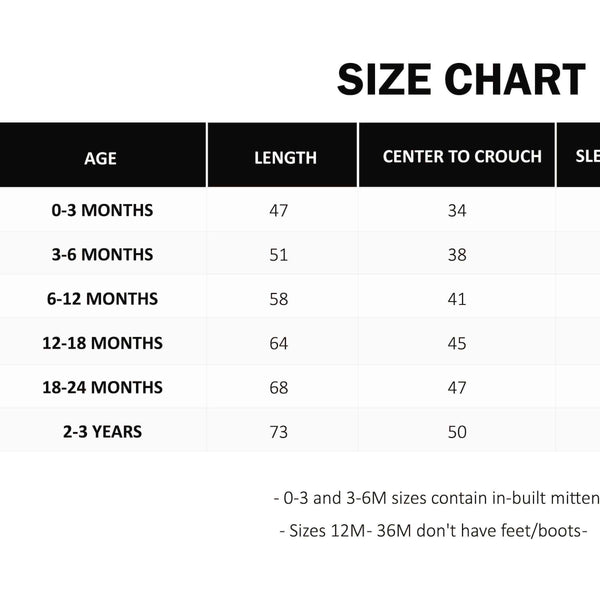600x600 pixels.
Task: Click length value 47 for 0-3 months
Action: [278, 210]
